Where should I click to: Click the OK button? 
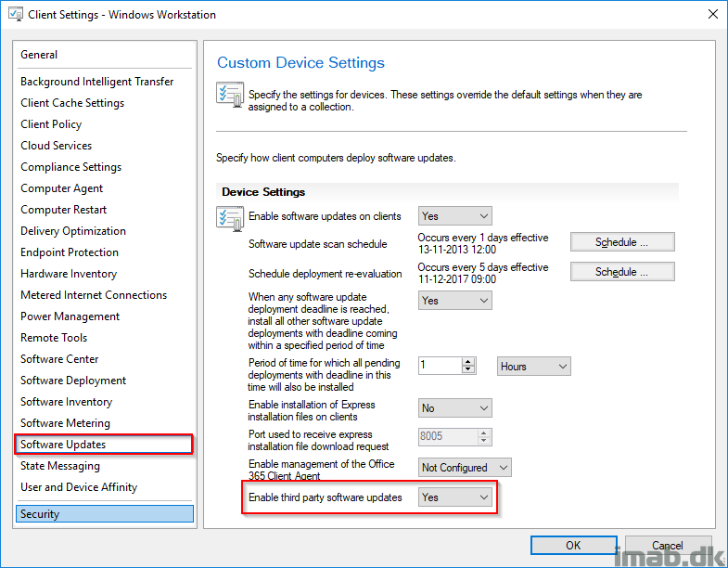coord(574,545)
